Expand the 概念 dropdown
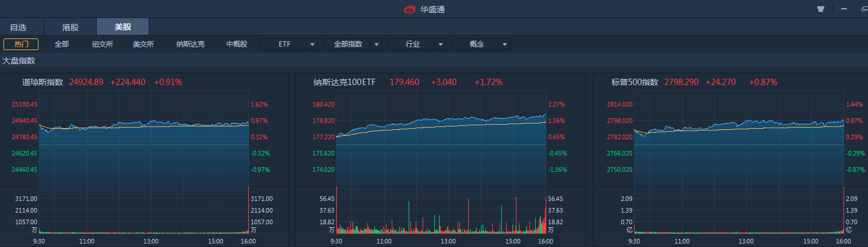This screenshot has width=868, height=247. click(482, 44)
